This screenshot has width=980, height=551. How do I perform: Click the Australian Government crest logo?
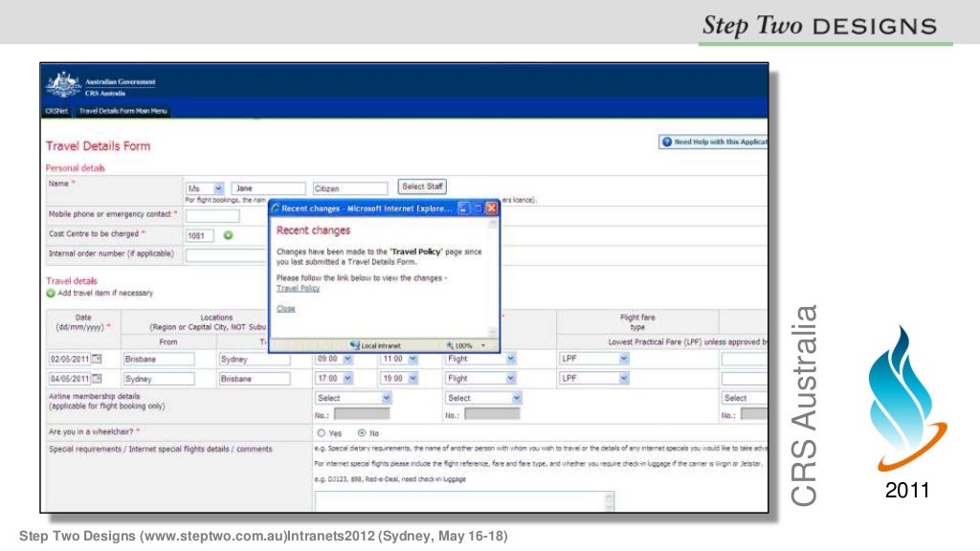tap(63, 84)
